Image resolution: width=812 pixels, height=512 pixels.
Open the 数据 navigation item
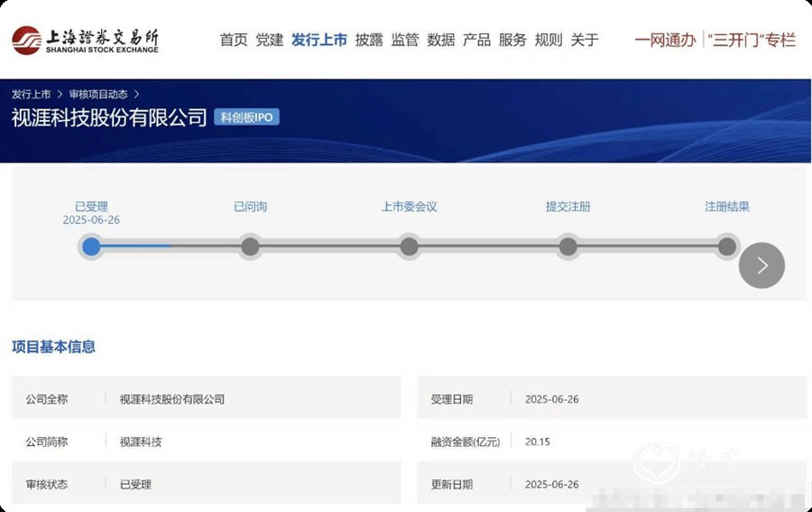(x=440, y=40)
